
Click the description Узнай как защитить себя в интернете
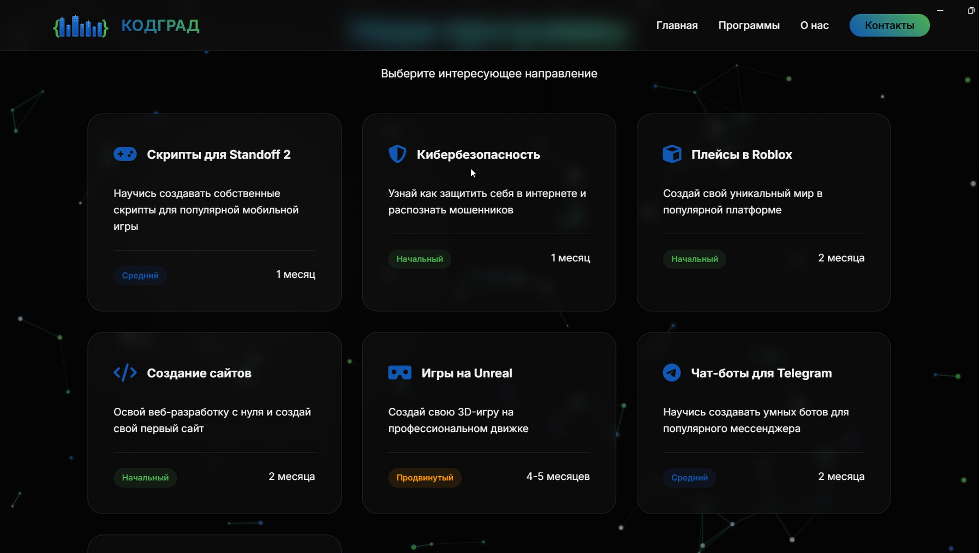point(487,201)
